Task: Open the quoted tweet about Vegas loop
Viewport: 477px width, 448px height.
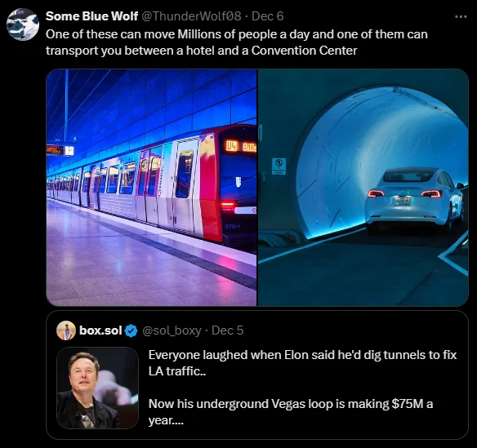Action: [x=257, y=375]
